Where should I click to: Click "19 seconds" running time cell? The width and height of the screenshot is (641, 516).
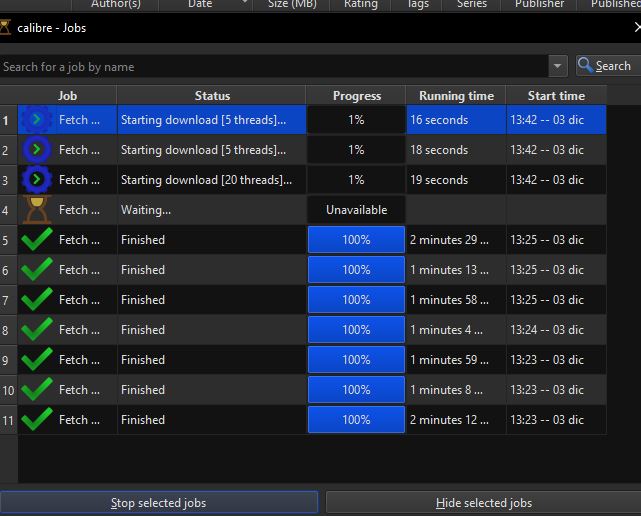tap(456, 179)
